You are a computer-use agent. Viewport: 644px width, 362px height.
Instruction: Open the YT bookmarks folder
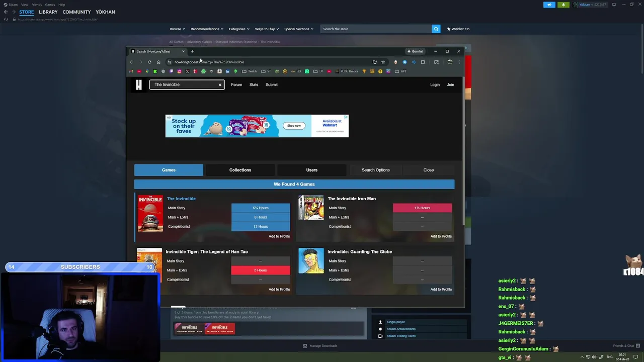pyautogui.click(x=266, y=71)
